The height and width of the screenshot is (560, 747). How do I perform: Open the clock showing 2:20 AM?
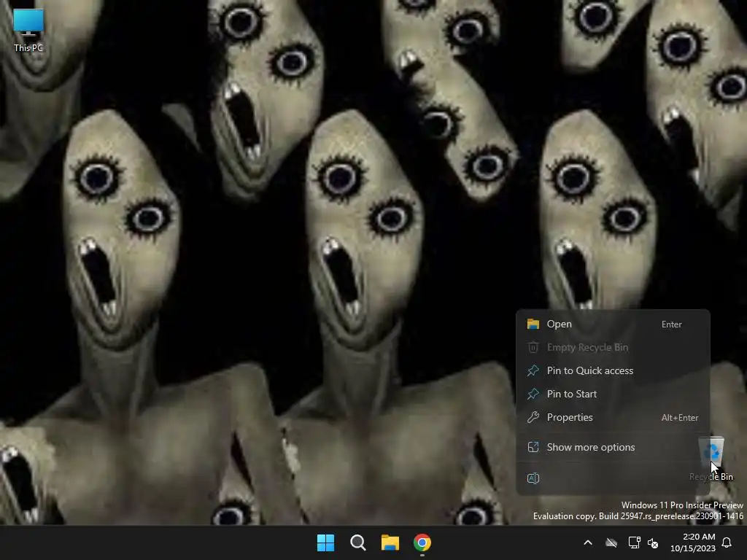pos(693,542)
